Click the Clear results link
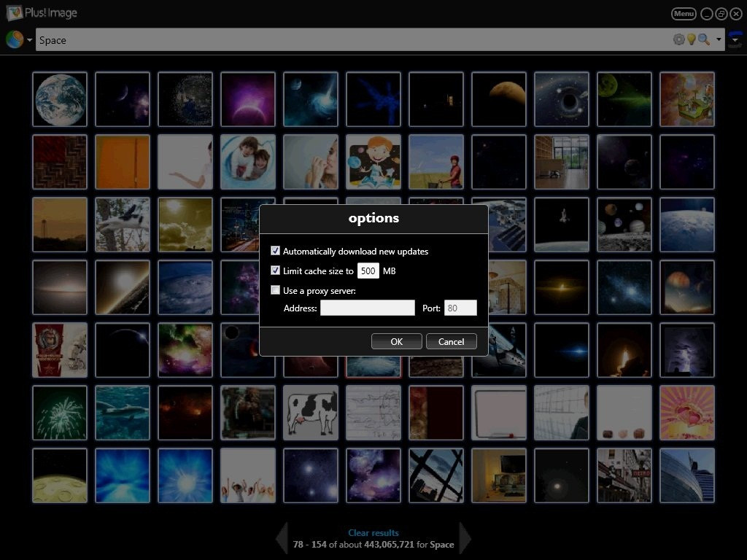Image resolution: width=747 pixels, height=560 pixels. click(373, 533)
